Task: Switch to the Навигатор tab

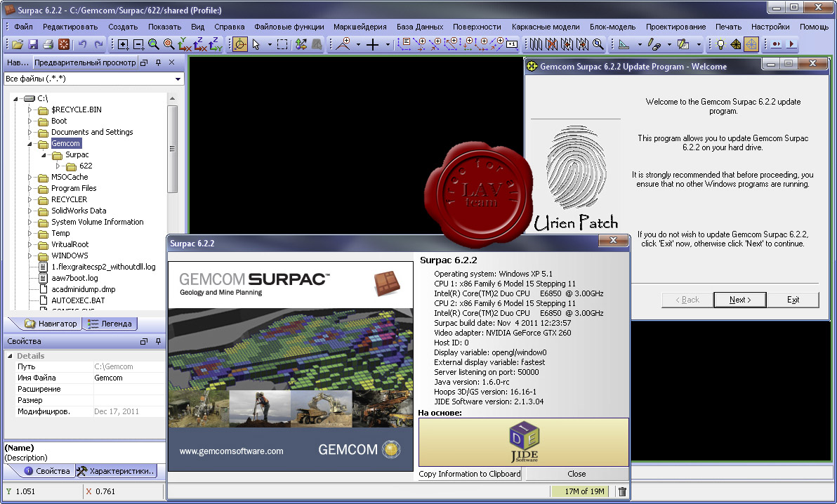Action: 51,324
